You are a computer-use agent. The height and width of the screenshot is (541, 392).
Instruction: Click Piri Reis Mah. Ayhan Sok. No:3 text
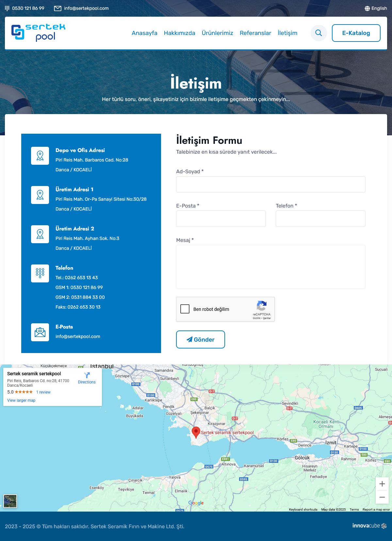[x=87, y=238]
